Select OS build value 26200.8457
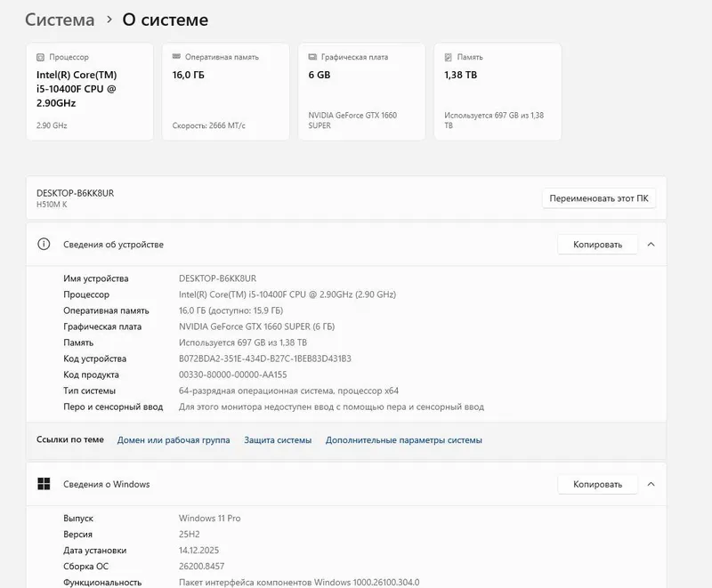This screenshot has width=712, height=588. [x=202, y=567]
